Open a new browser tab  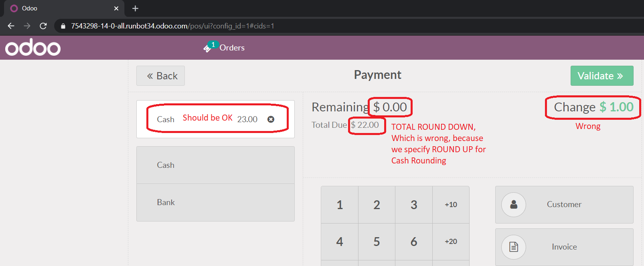click(x=135, y=8)
